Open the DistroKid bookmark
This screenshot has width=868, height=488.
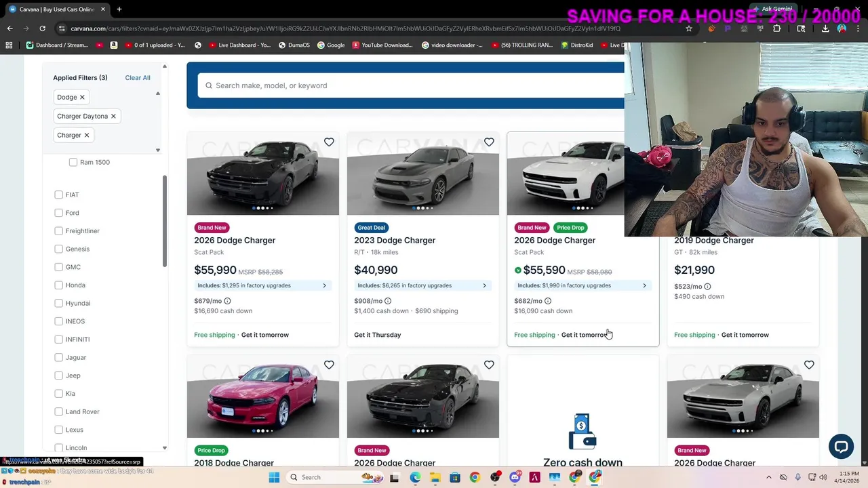click(x=577, y=45)
